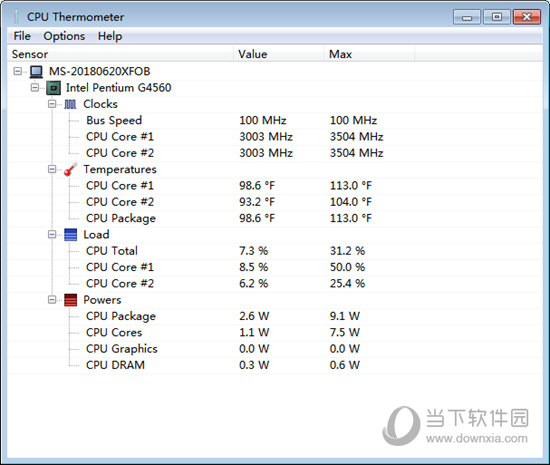The width and height of the screenshot is (550, 465).
Task: Click the Value column header
Action: pyautogui.click(x=279, y=54)
